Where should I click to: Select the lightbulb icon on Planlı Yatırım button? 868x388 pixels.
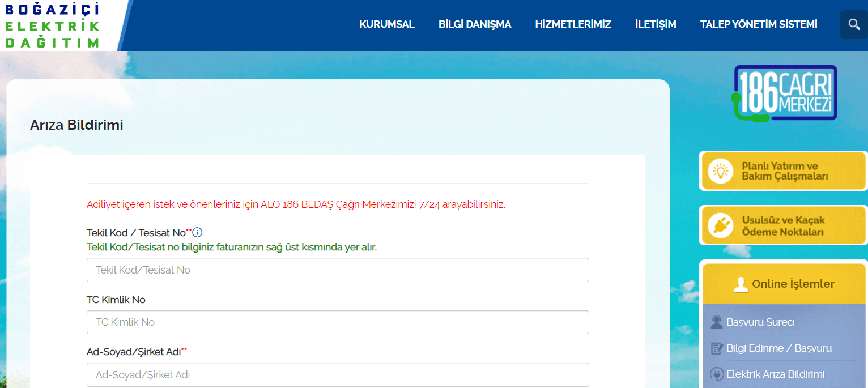(x=720, y=170)
